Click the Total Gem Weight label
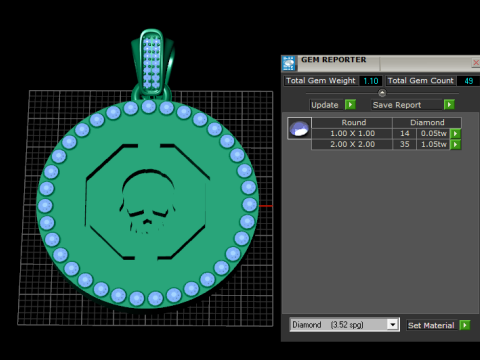 click(321, 81)
